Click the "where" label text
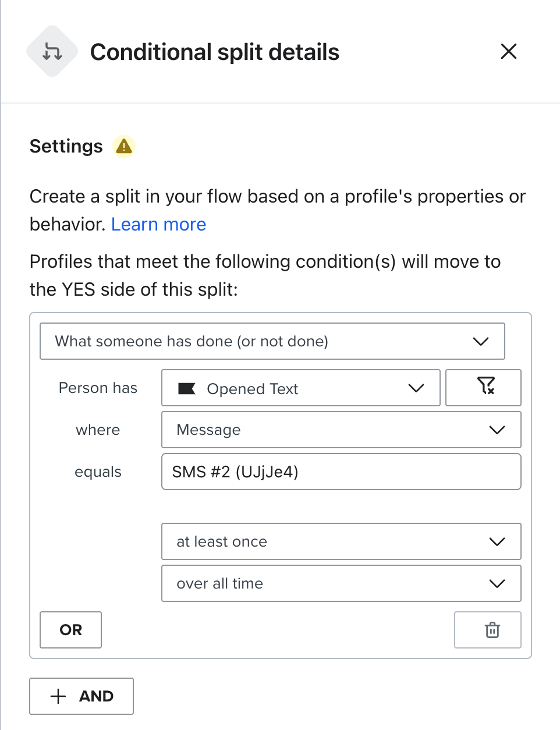The height and width of the screenshot is (730, 560). click(x=98, y=430)
